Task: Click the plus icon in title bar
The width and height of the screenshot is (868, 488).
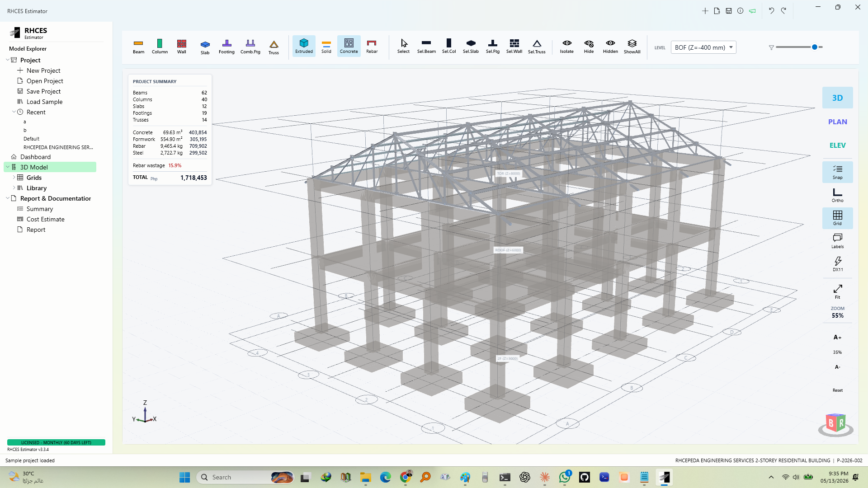Action: (705, 11)
